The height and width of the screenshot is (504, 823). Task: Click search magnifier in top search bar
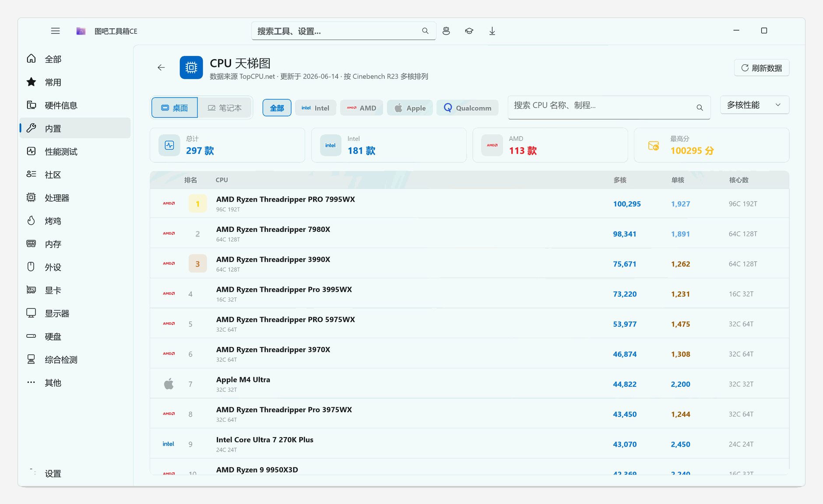pyautogui.click(x=425, y=31)
